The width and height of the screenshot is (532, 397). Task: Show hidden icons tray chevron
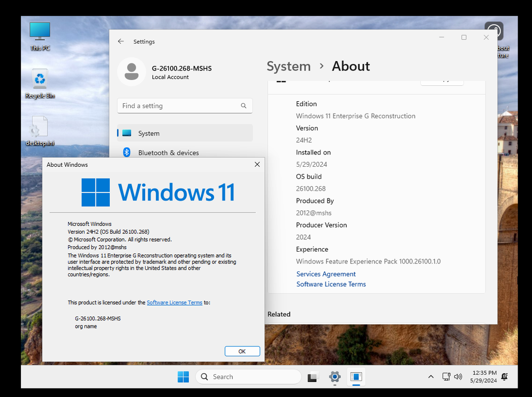click(x=431, y=377)
